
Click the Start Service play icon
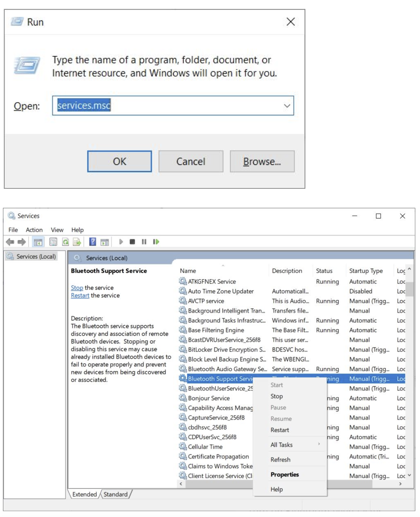[121, 242]
